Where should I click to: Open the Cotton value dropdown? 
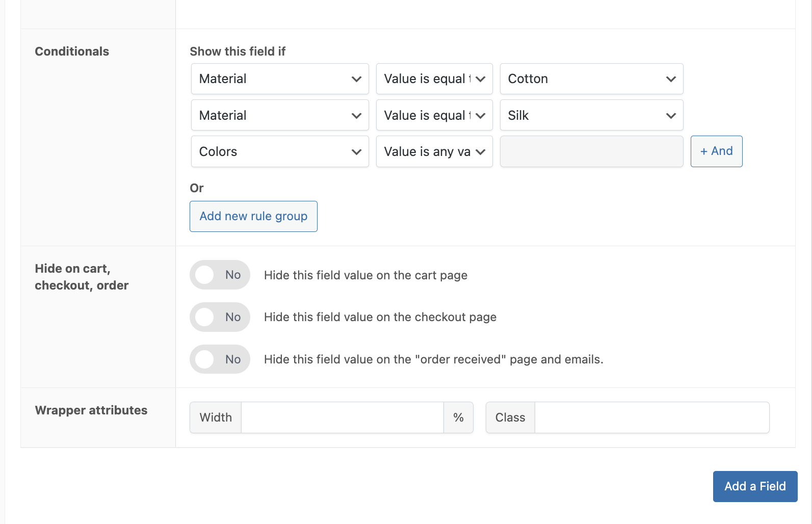591,79
